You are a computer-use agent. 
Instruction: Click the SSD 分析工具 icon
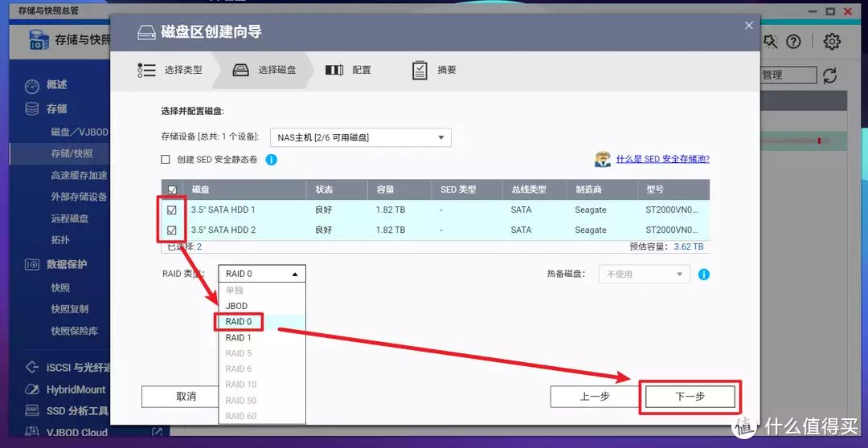tap(32, 410)
